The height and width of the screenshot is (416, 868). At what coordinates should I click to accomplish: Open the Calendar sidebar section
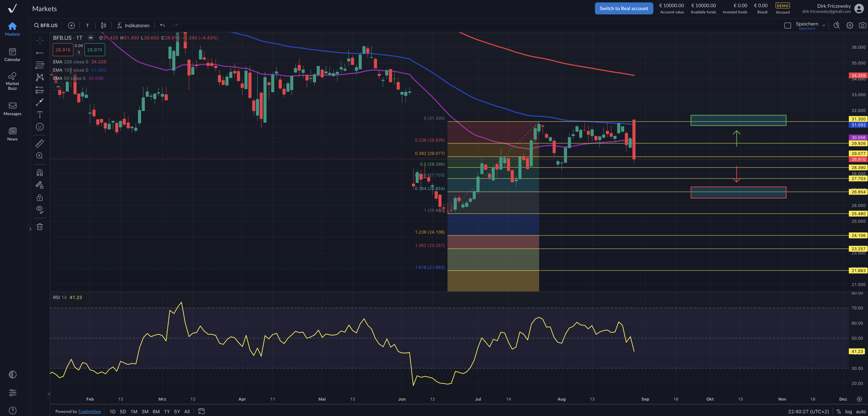(12, 55)
